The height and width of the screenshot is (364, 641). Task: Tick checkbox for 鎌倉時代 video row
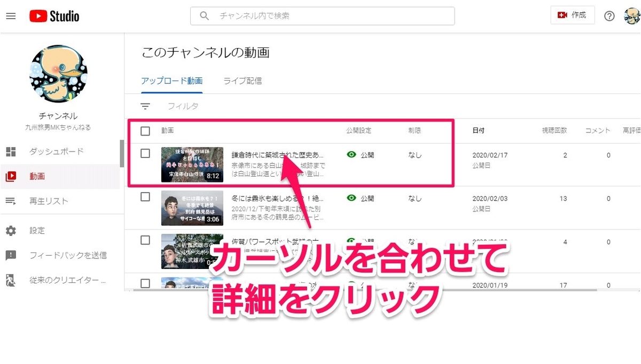145,153
